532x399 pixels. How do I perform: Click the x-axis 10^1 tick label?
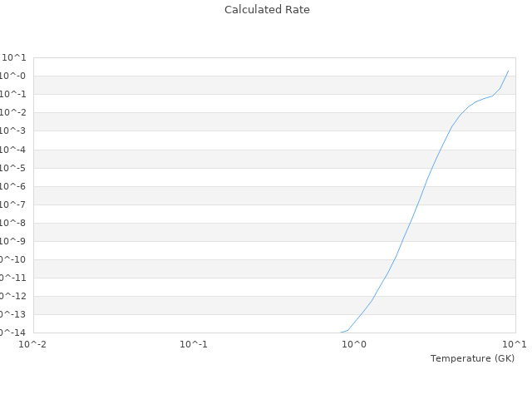click(515, 344)
